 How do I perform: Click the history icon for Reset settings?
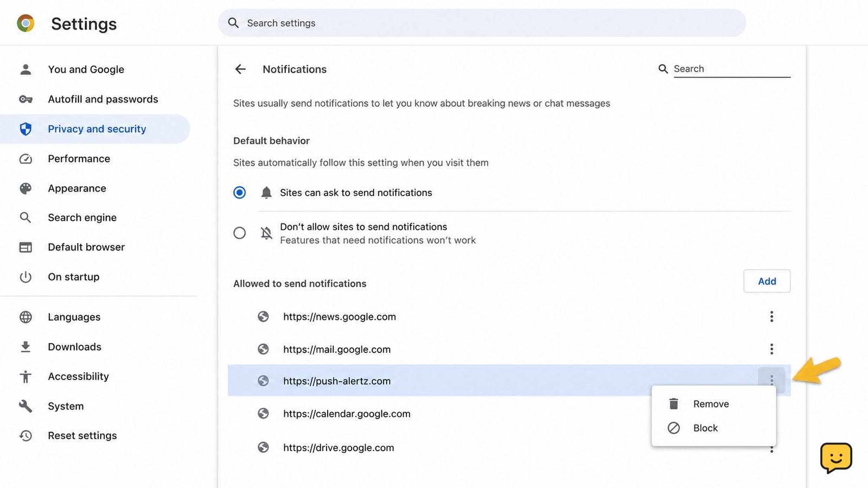pos(25,435)
